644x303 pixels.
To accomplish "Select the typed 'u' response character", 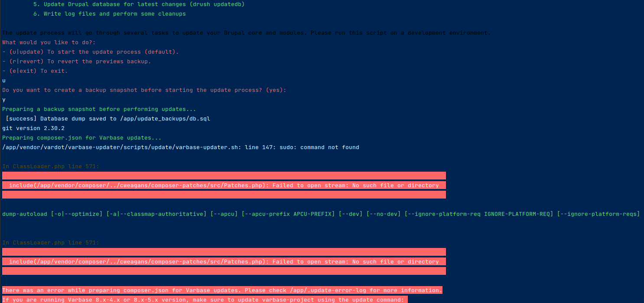I will tap(3, 80).
